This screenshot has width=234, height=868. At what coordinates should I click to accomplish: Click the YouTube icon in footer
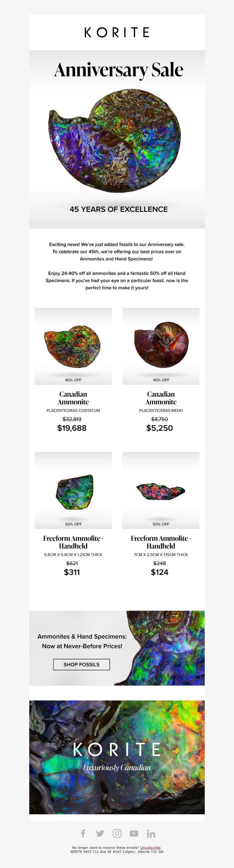click(134, 833)
